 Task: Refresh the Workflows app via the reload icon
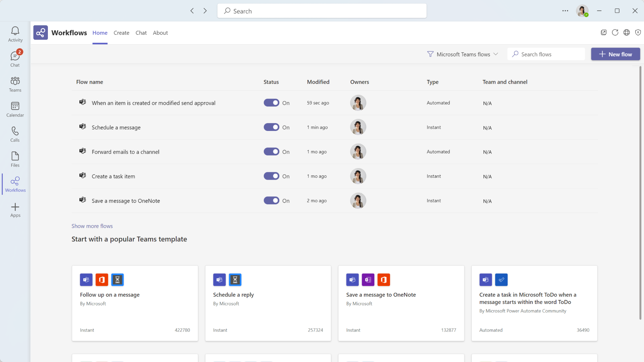[x=615, y=32]
